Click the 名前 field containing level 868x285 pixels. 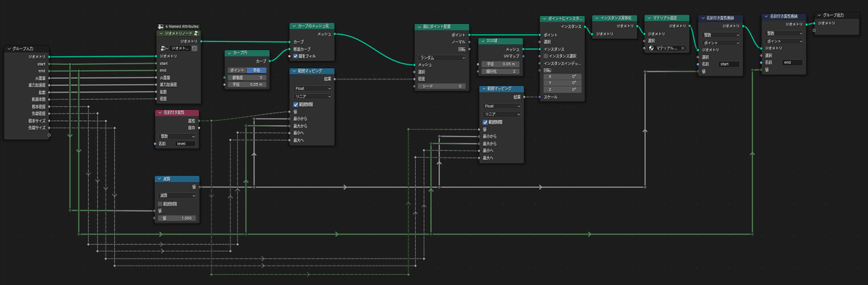tap(186, 144)
